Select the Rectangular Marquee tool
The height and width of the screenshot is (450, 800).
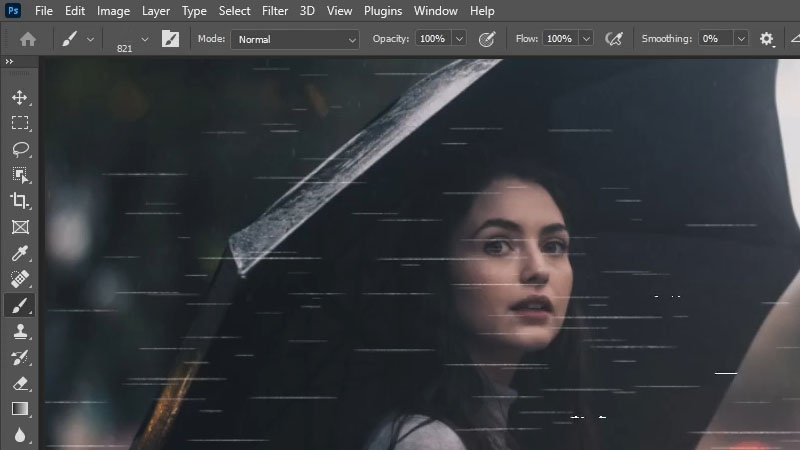[20, 123]
